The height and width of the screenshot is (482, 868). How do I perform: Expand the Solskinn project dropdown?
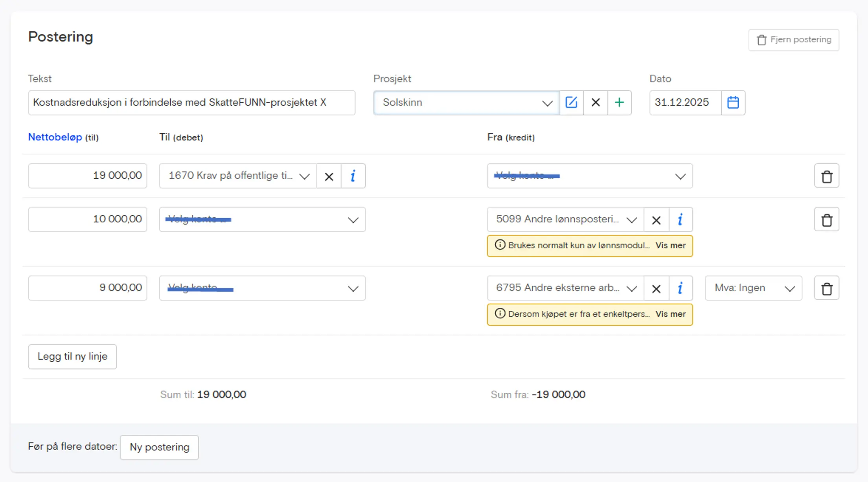pos(547,103)
